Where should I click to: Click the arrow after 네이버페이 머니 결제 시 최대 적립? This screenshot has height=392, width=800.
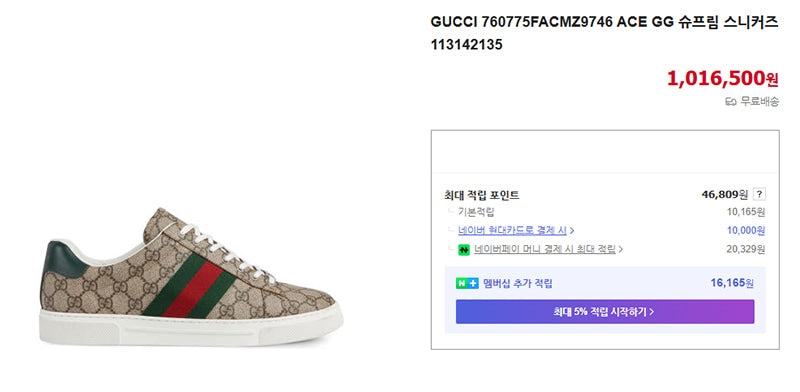[x=620, y=250]
